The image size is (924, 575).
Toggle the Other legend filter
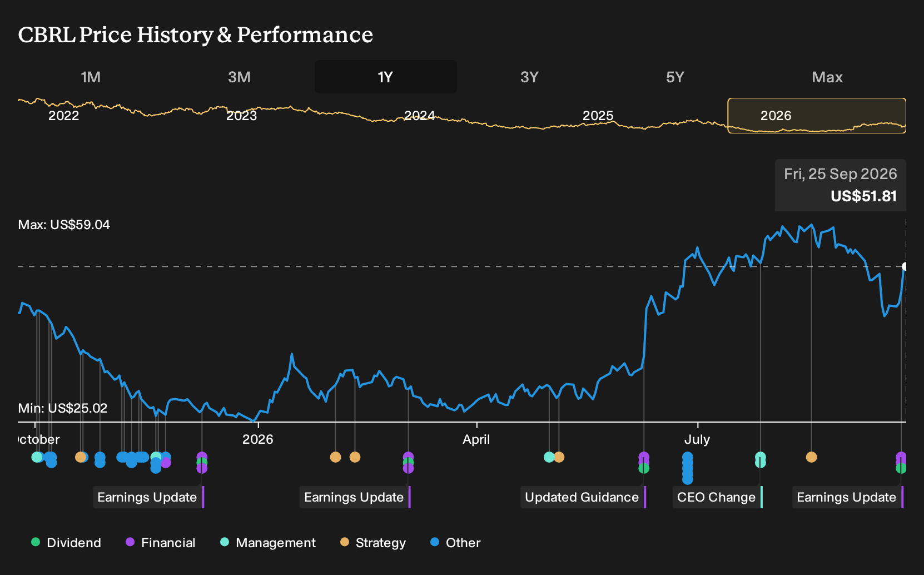point(455,543)
